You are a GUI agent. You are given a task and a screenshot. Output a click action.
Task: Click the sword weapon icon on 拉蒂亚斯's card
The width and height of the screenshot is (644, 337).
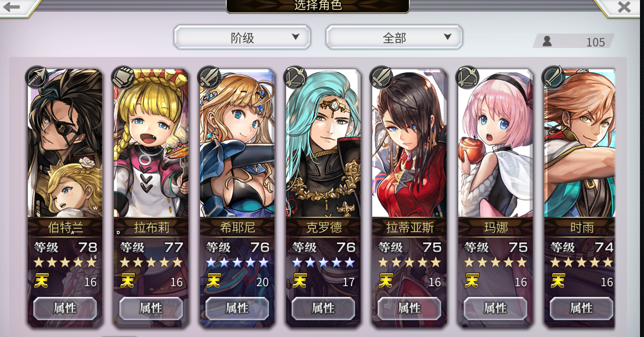click(x=381, y=77)
